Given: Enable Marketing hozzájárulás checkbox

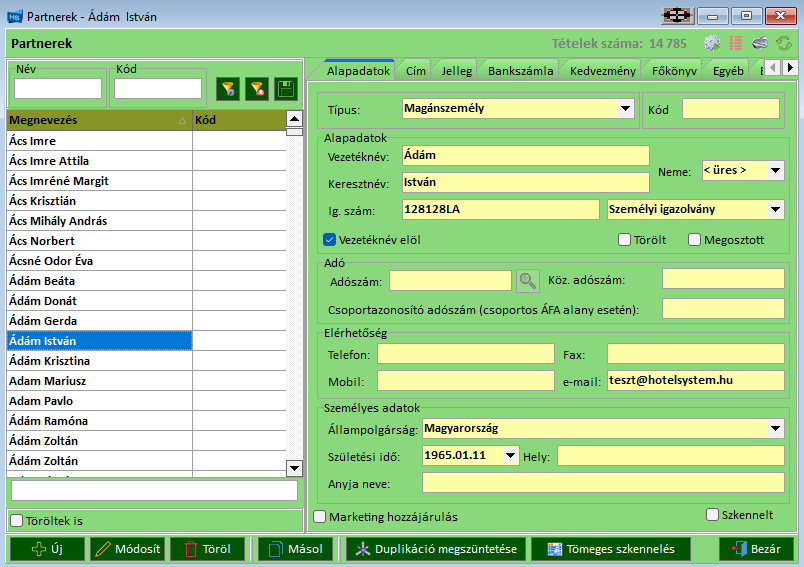Looking at the screenshot, I should [x=319, y=517].
